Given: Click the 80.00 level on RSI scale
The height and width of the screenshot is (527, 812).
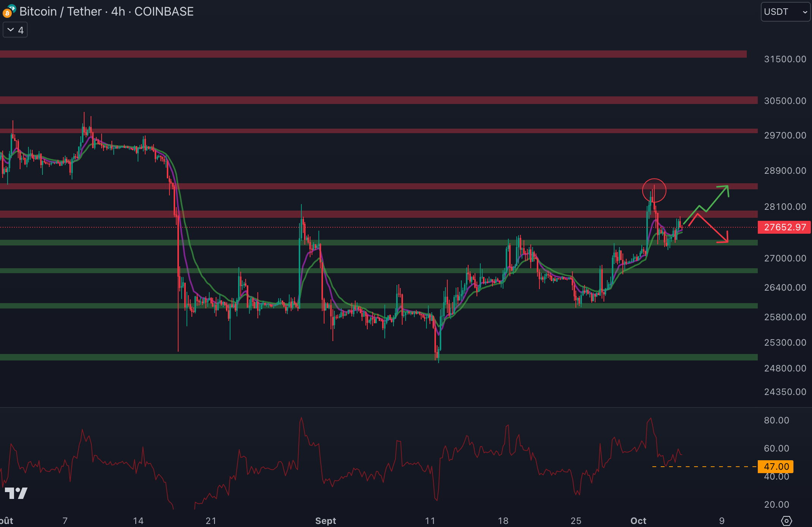Looking at the screenshot, I should [x=776, y=420].
